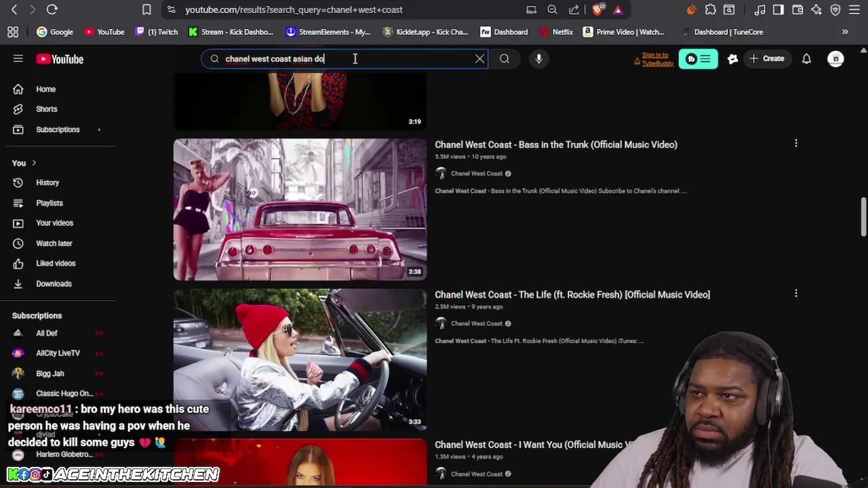The image size is (868, 488).
Task: Open the Brave VPN shield icon
Action: pyautogui.click(x=835, y=9)
